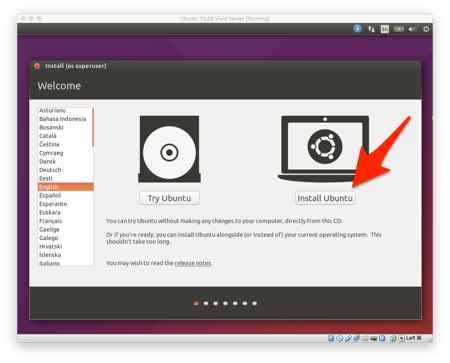Open the En keyboard layout indicator

385,29
